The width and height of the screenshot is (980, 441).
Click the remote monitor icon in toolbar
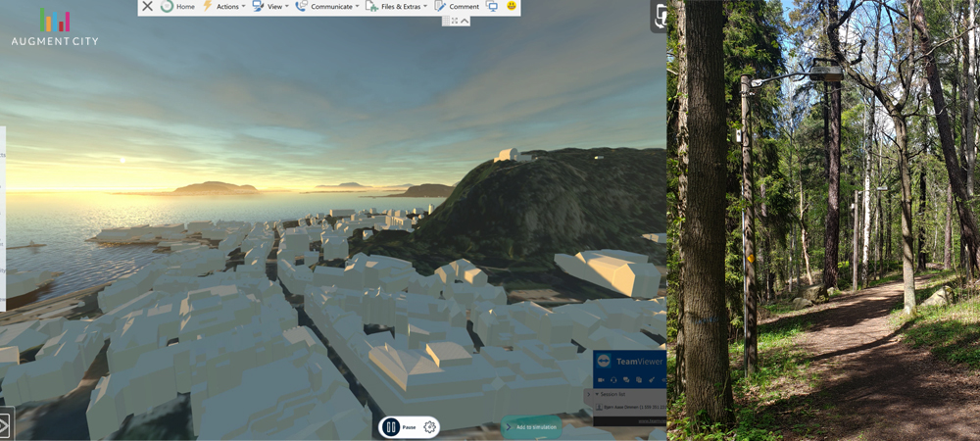(x=492, y=6)
